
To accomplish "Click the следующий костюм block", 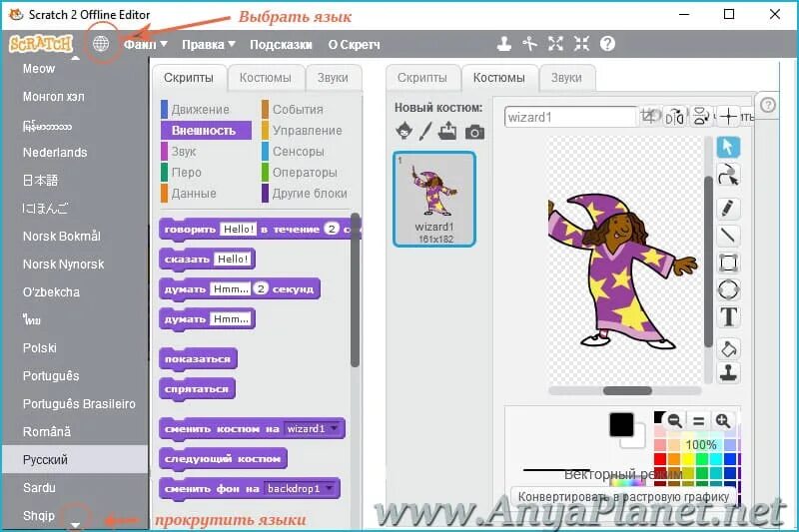I will click(x=223, y=459).
